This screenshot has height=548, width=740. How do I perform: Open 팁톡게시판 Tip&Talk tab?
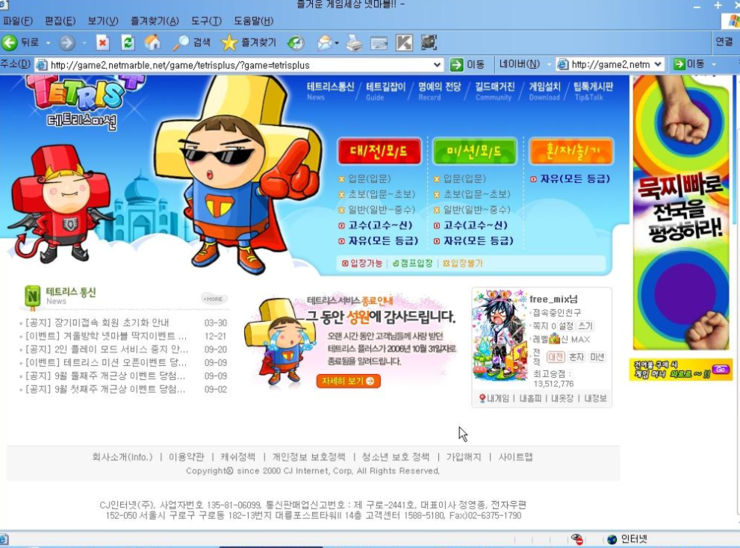point(593,91)
